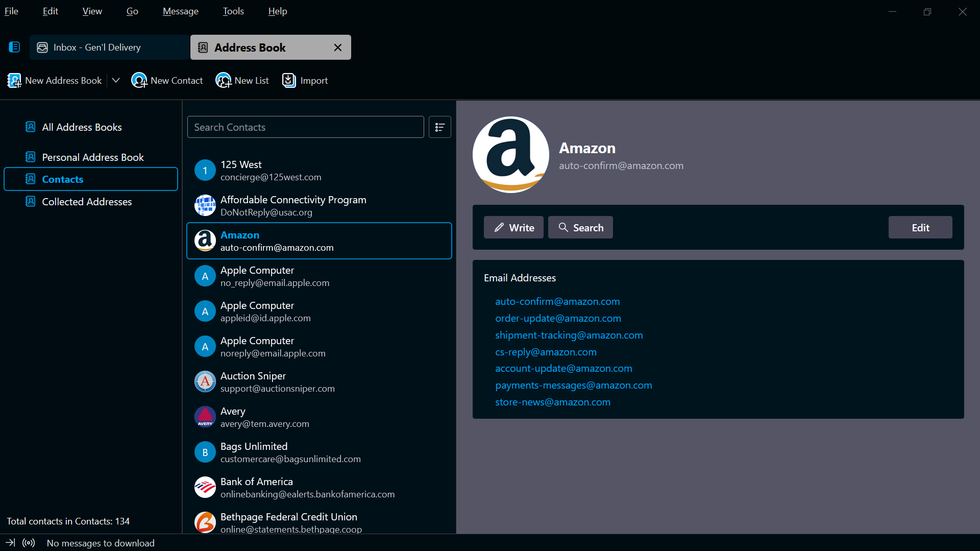Image resolution: width=980 pixels, height=551 pixels.
Task: Click the Bank of America logo avatar
Action: pos(205,487)
